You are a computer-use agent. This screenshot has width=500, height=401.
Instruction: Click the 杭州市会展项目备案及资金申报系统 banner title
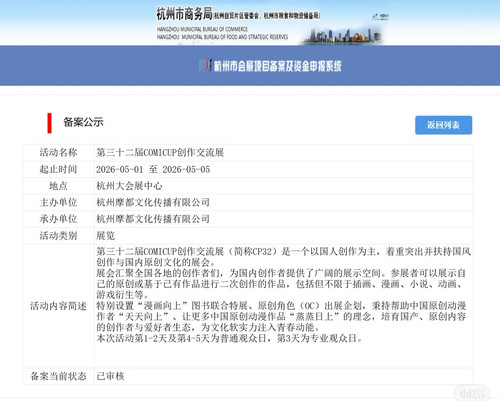277,66
